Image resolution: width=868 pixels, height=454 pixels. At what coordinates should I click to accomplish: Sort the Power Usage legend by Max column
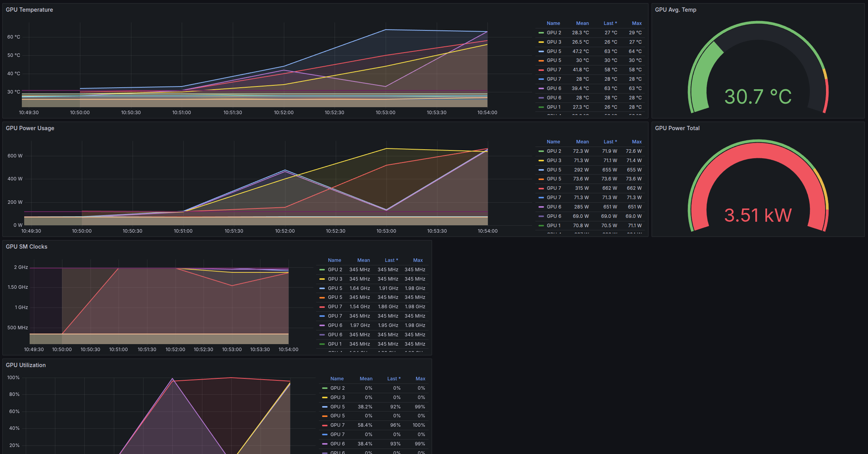[x=637, y=141]
